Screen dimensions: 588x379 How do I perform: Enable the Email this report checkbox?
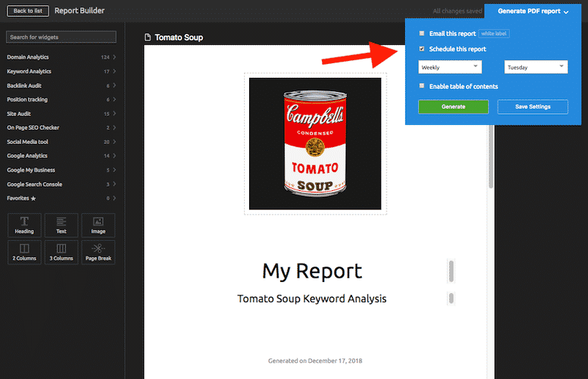421,34
